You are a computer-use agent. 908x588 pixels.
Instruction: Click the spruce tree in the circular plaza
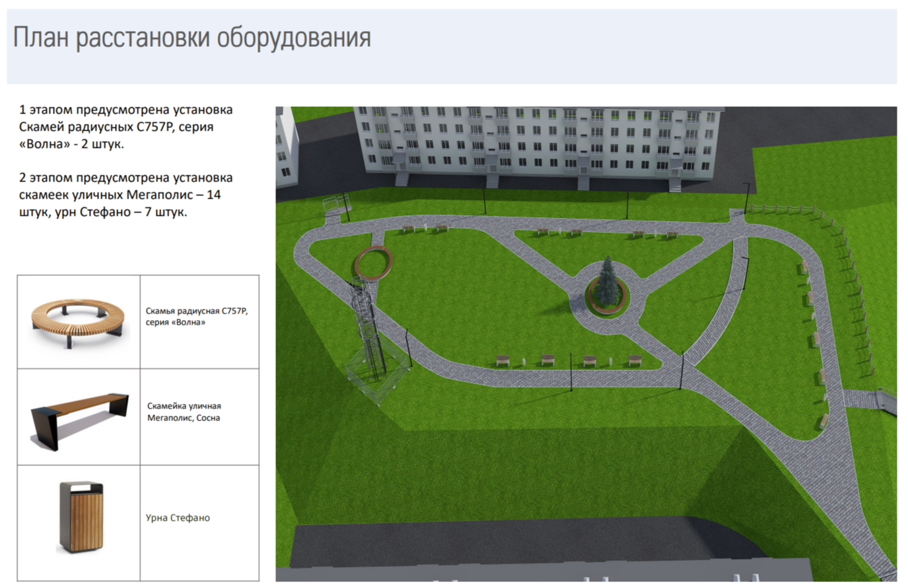click(608, 282)
